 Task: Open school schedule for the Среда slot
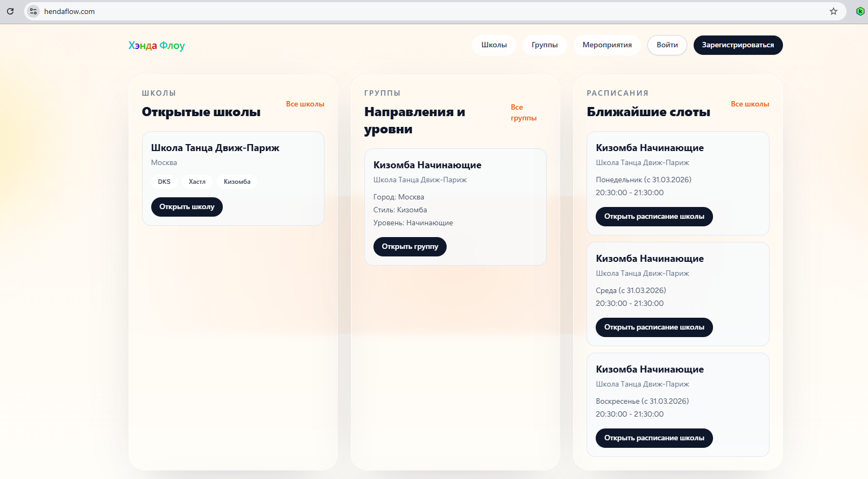point(654,327)
